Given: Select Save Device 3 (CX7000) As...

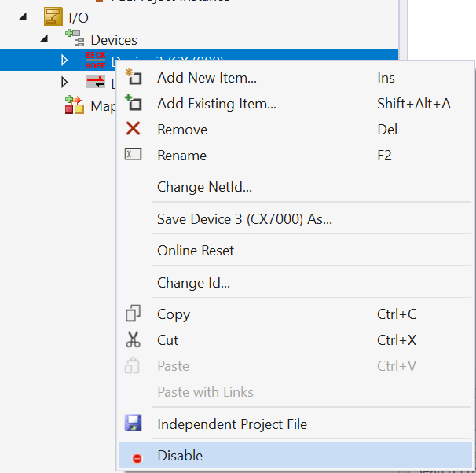Looking at the screenshot, I should point(244,219).
